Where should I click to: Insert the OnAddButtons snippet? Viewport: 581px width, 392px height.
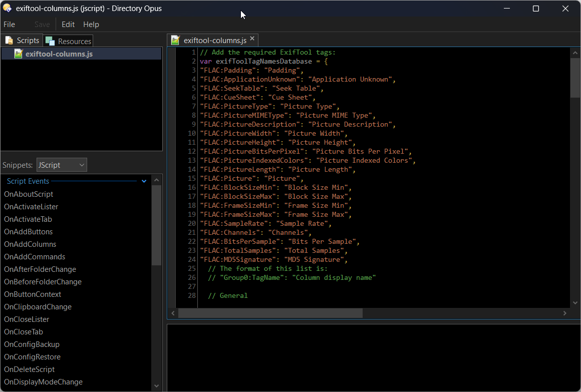tap(28, 232)
